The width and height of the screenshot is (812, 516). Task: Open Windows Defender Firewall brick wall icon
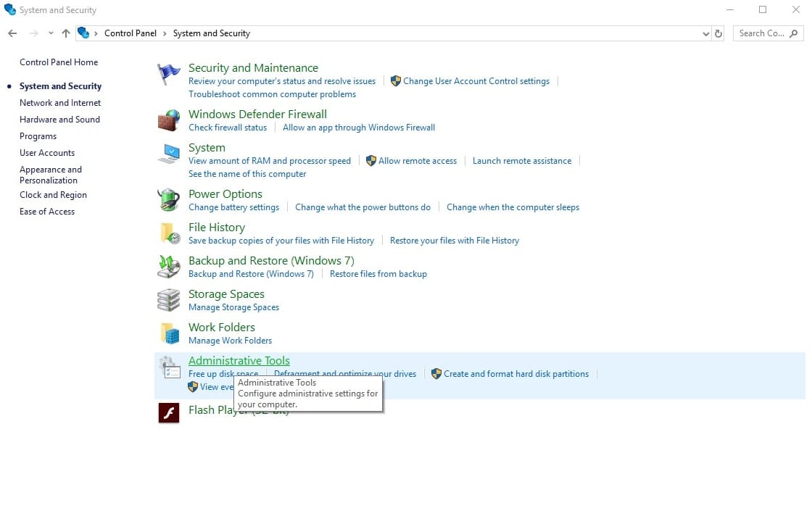(x=169, y=120)
